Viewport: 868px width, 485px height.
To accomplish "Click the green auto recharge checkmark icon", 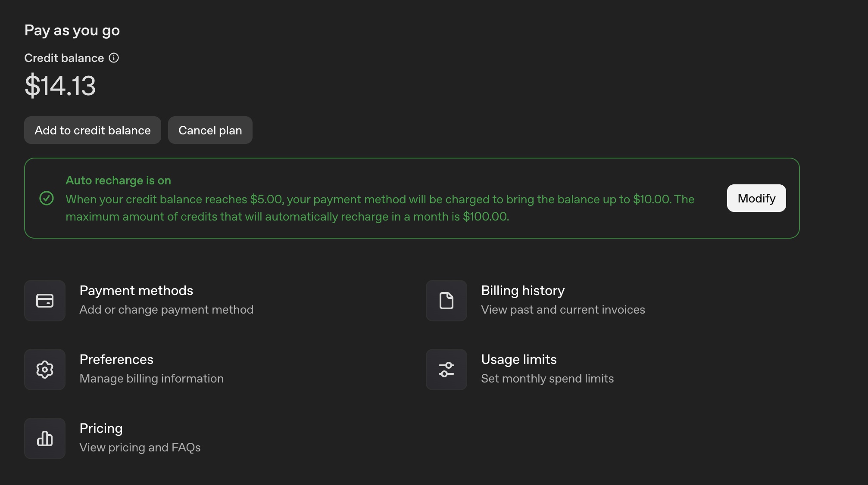I will (47, 198).
